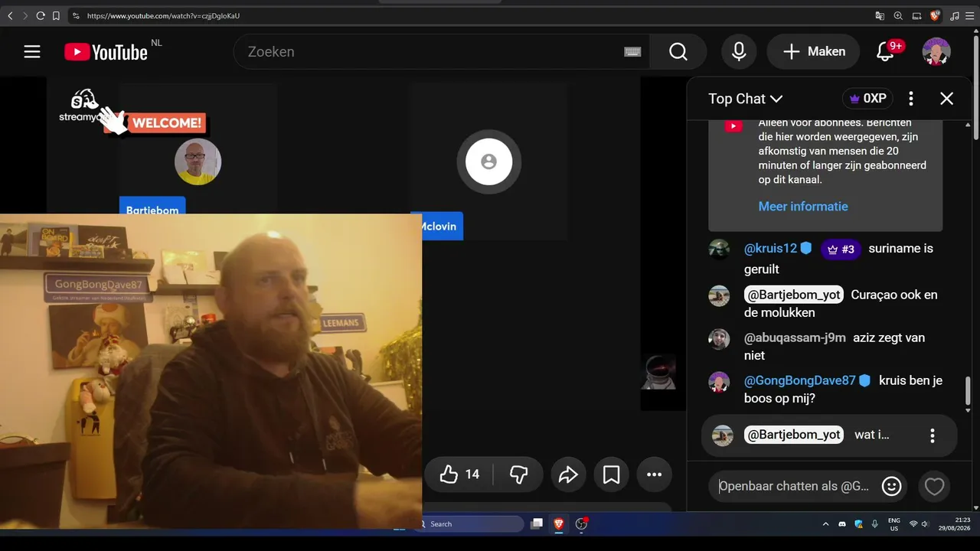The image size is (980, 551).
Task: Click the browser back arrow
Action: pos(10,15)
